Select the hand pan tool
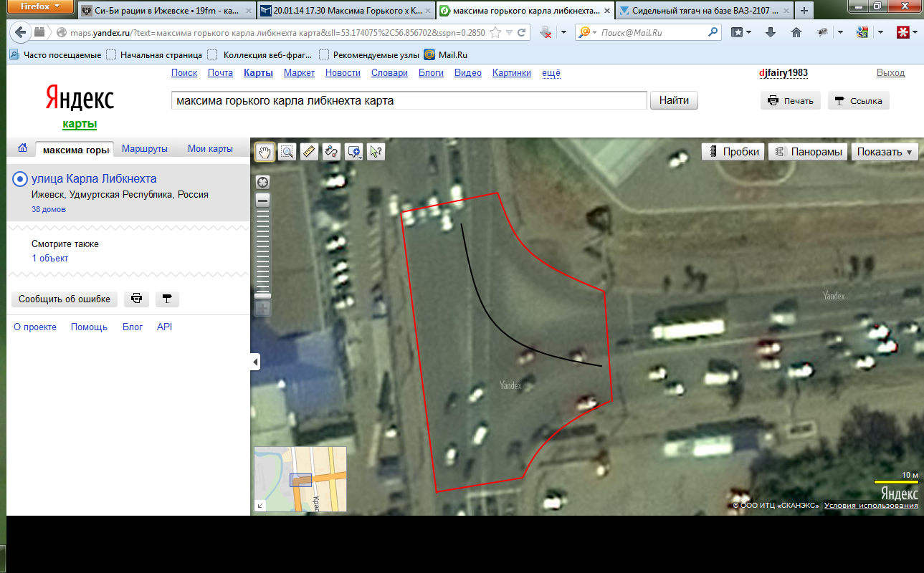Viewport: 924px width, 573px height. click(x=265, y=152)
